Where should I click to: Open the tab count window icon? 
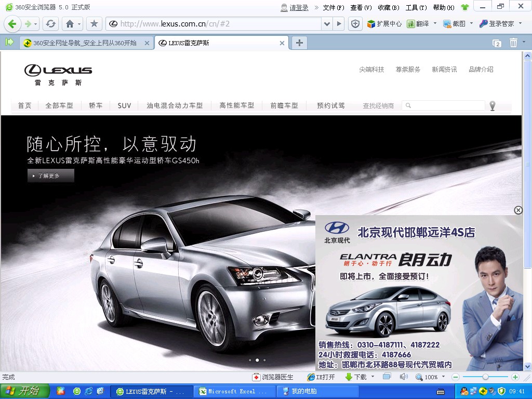click(497, 43)
